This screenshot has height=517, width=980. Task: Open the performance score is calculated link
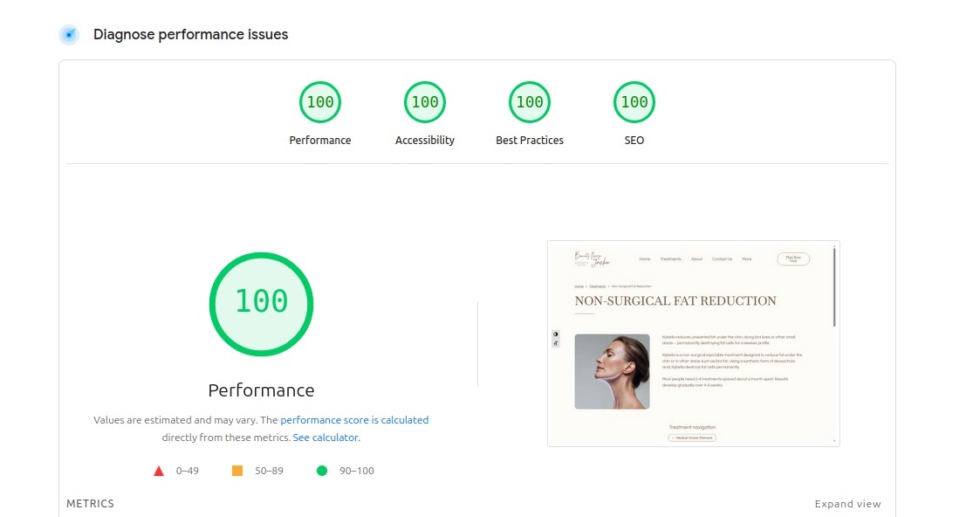coord(355,420)
